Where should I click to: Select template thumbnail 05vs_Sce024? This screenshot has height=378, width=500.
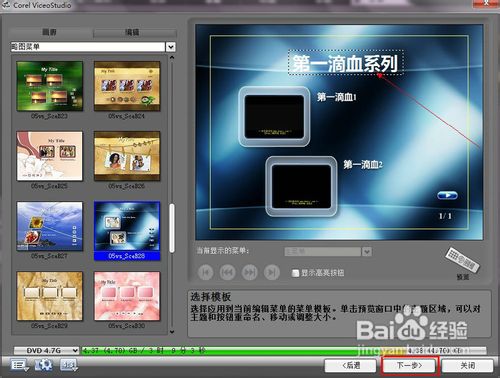pyautogui.click(x=127, y=86)
